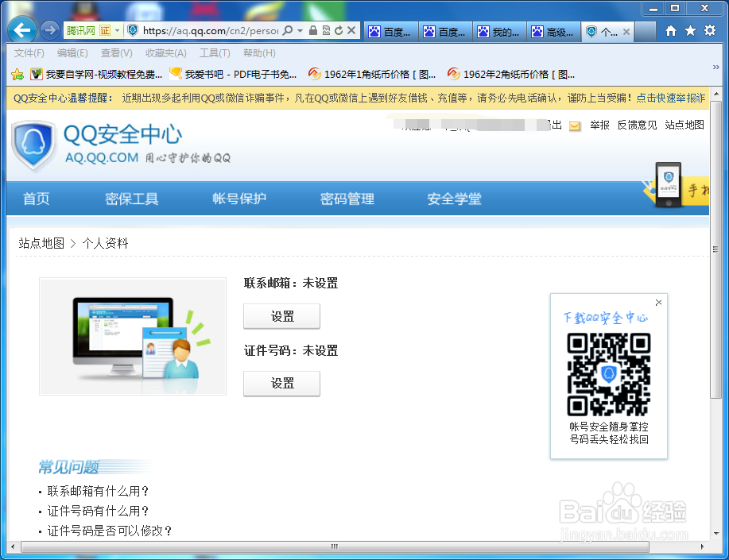
Task: Open 帐号保护 navigation tab
Action: (x=239, y=199)
